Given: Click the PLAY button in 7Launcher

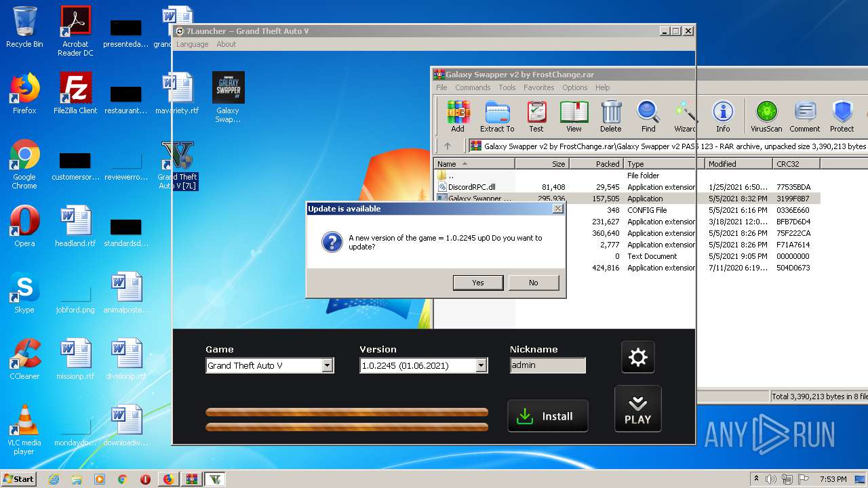Looking at the screenshot, I should [637, 409].
